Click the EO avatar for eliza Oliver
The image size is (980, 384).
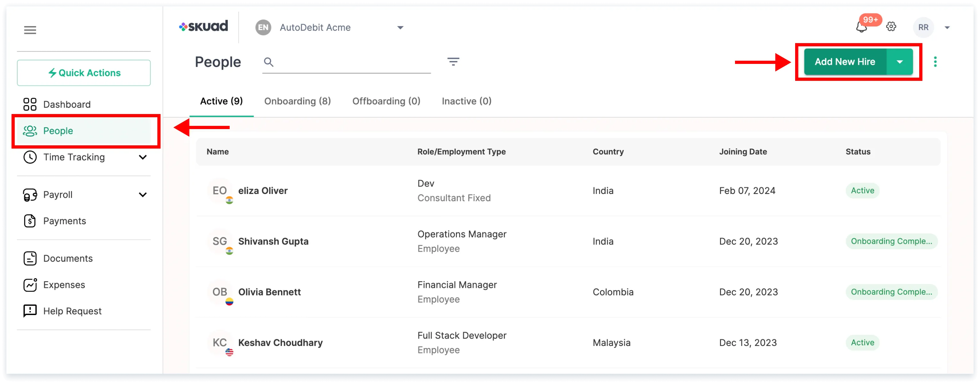(220, 191)
